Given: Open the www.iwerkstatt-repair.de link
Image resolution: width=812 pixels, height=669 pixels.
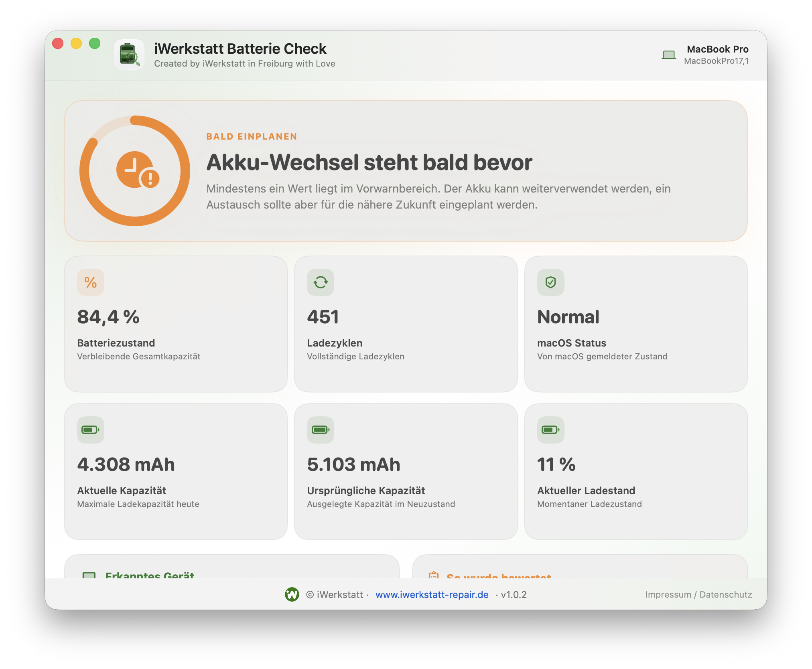Looking at the screenshot, I should [x=432, y=594].
